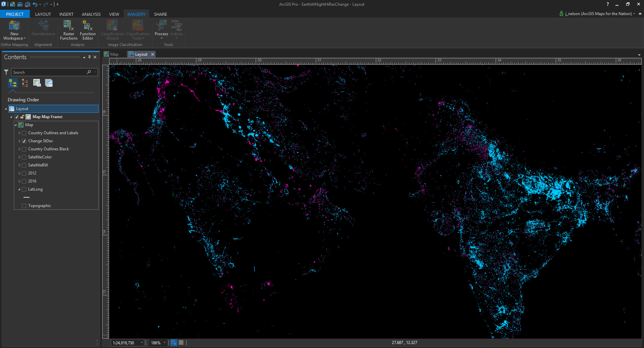Image resolution: width=644 pixels, height=348 pixels.
Task: Click the j_nelson account sign-in label
Action: pyautogui.click(x=598, y=14)
